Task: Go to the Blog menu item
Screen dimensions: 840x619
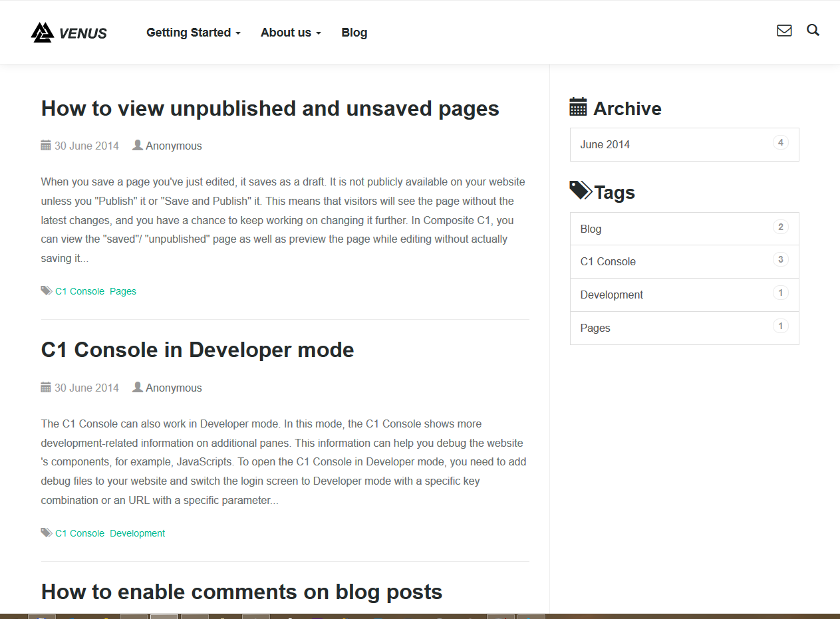Action: [354, 33]
